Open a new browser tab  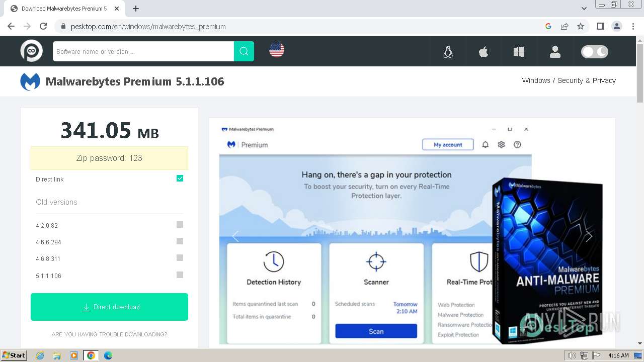coord(136,9)
